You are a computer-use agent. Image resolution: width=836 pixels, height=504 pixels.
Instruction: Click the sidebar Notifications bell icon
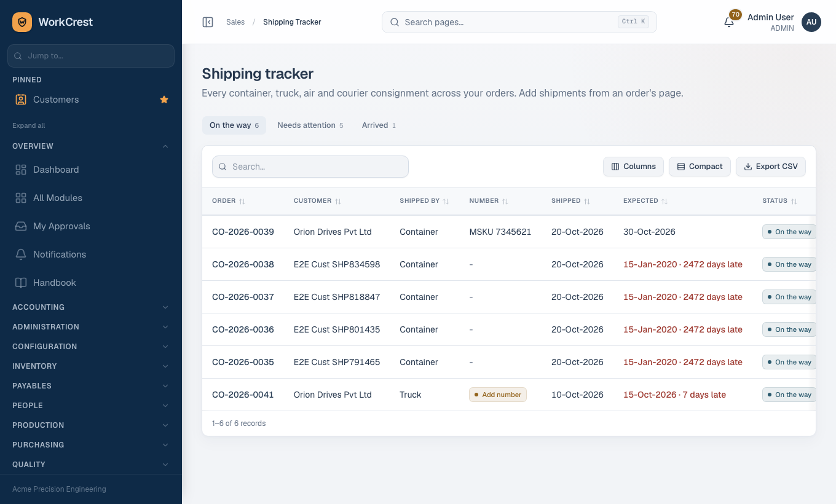[x=21, y=254]
